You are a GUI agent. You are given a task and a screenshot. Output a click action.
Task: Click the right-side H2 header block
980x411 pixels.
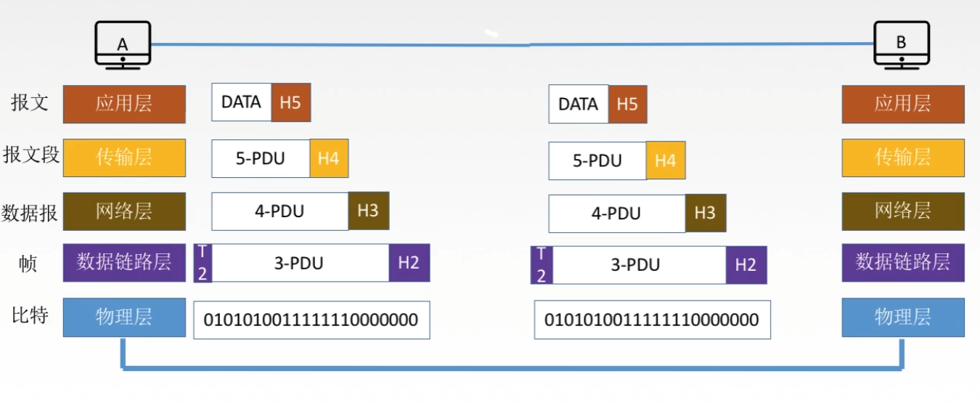click(746, 265)
